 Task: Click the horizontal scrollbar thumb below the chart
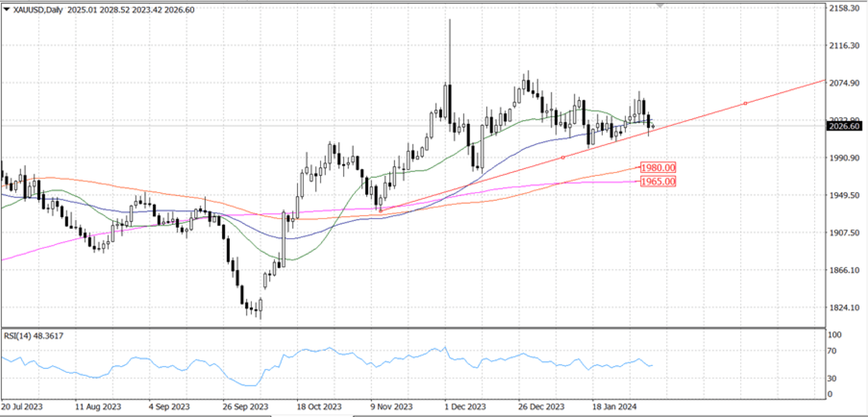pyautogui.click(x=312, y=416)
